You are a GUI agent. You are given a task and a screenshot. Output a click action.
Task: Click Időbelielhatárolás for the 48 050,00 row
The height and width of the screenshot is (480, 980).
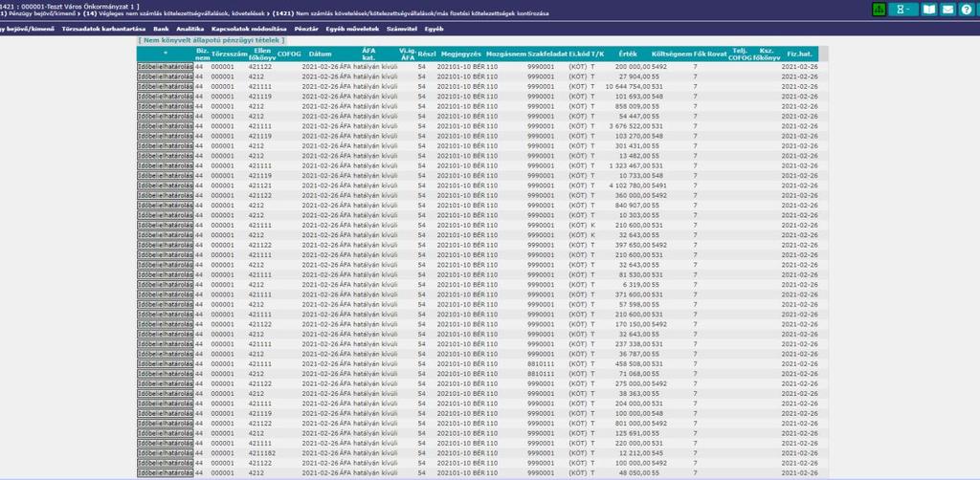(166, 472)
